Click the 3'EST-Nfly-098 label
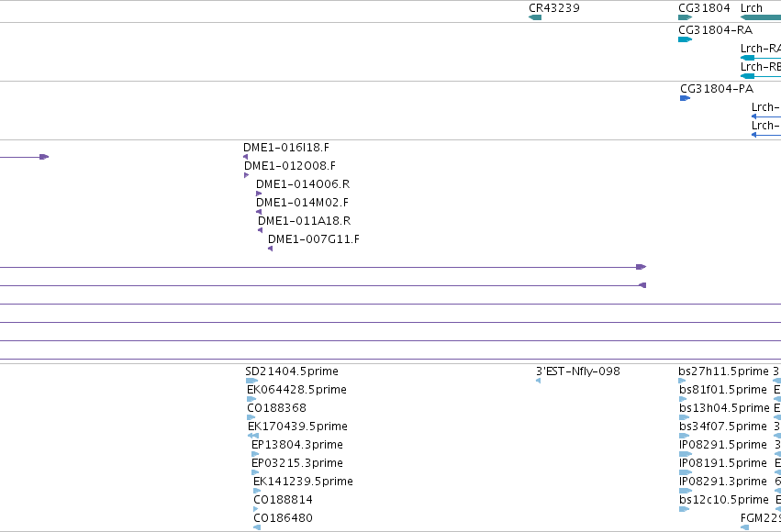781x532 pixels. 578,371
